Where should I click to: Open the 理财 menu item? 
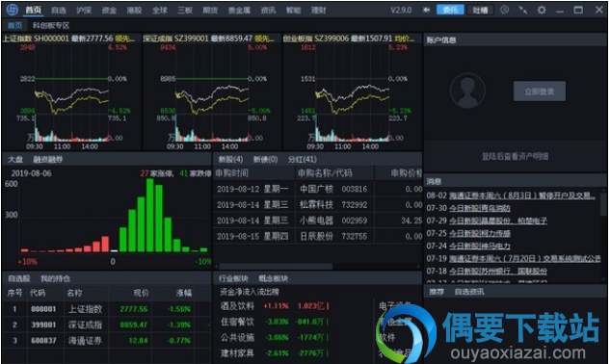point(318,10)
